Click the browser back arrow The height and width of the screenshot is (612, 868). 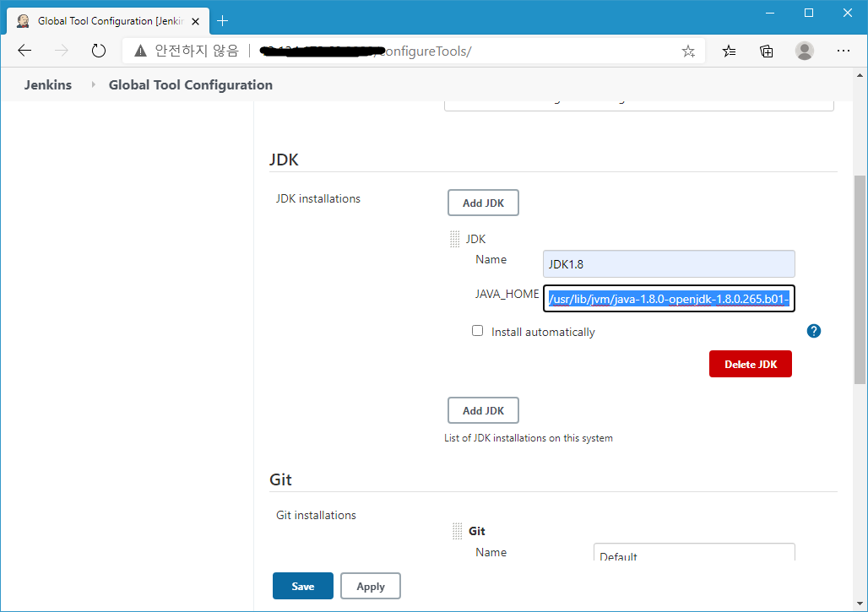click(24, 51)
